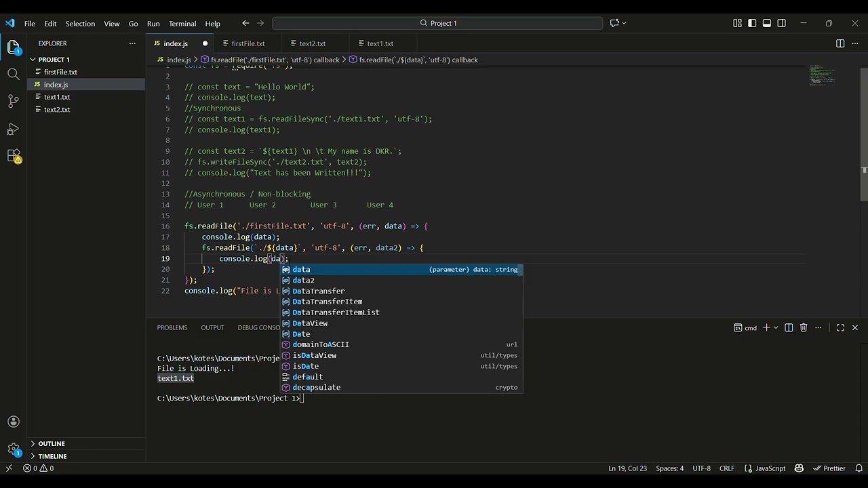The width and height of the screenshot is (868, 488).
Task: Click the editor minimap preview
Action: pyautogui.click(x=823, y=75)
